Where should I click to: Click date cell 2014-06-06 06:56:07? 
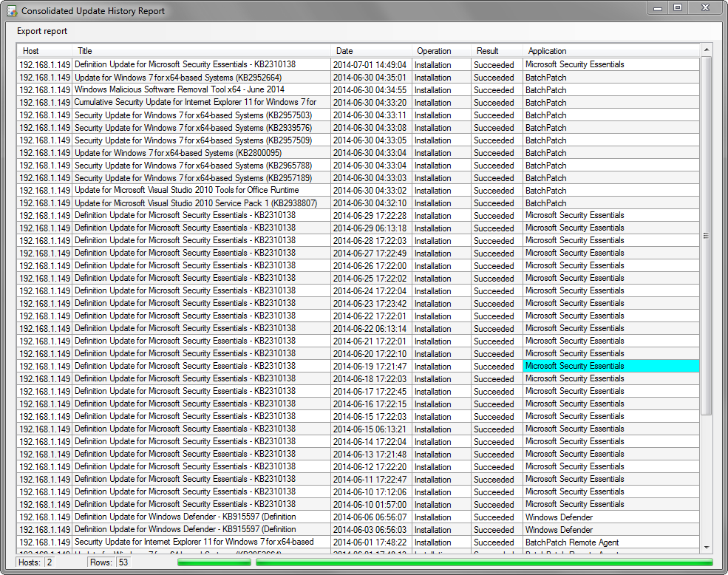(371, 517)
